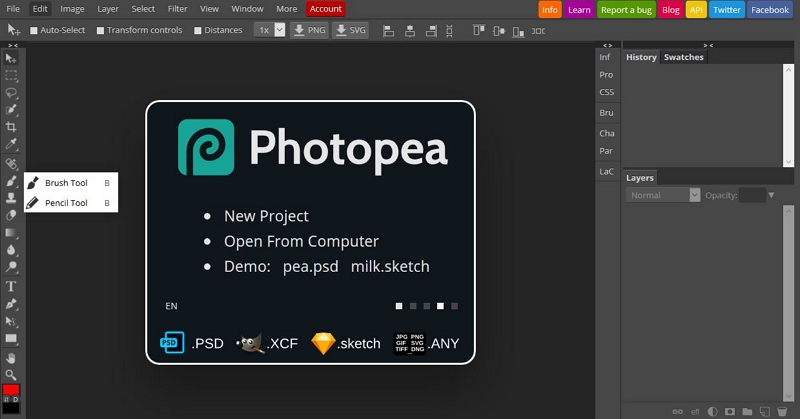The image size is (800, 419).
Task: Click the delete layer trash icon
Action: tap(781, 411)
